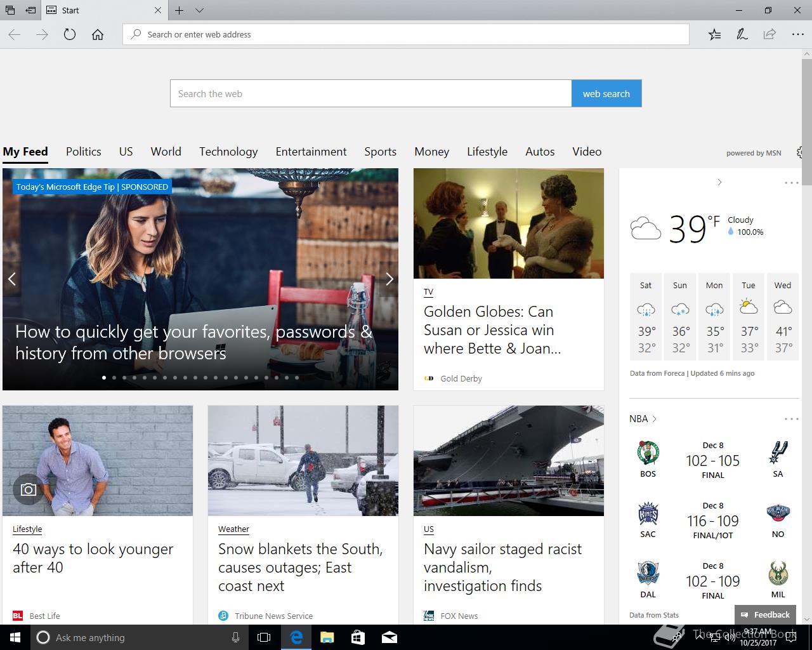
Task: Click Boston Celtics team logo
Action: (648, 453)
